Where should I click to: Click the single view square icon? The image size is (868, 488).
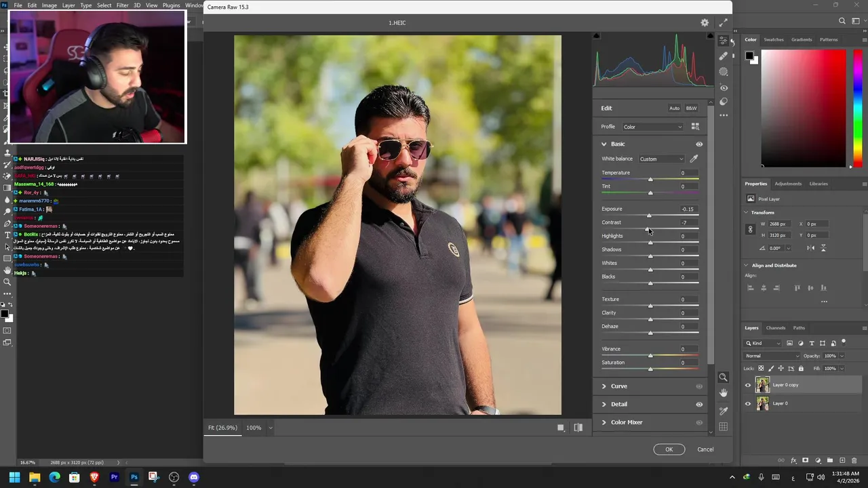[x=561, y=428]
